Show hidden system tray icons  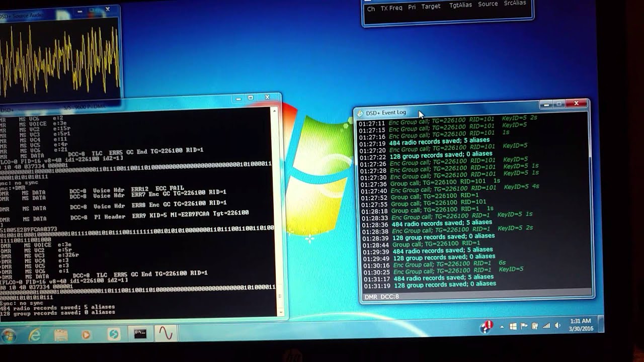pyautogui.click(x=502, y=327)
